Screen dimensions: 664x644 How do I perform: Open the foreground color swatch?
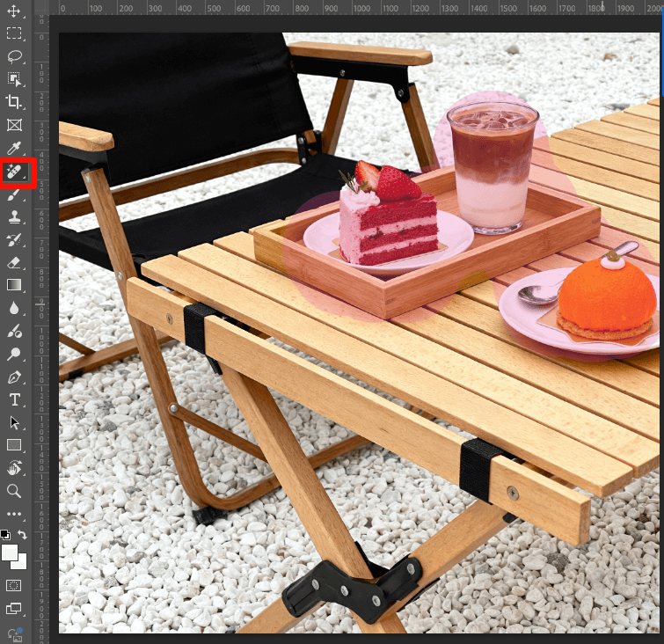point(10,552)
